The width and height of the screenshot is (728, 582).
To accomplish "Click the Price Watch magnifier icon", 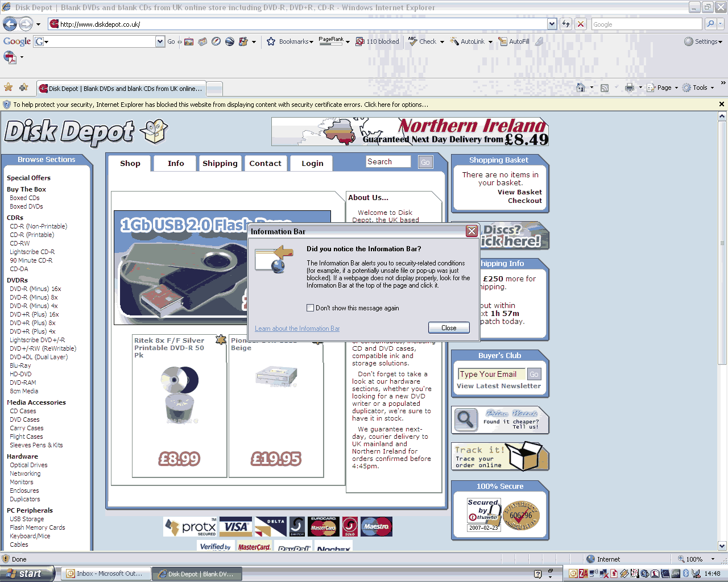I will click(466, 419).
